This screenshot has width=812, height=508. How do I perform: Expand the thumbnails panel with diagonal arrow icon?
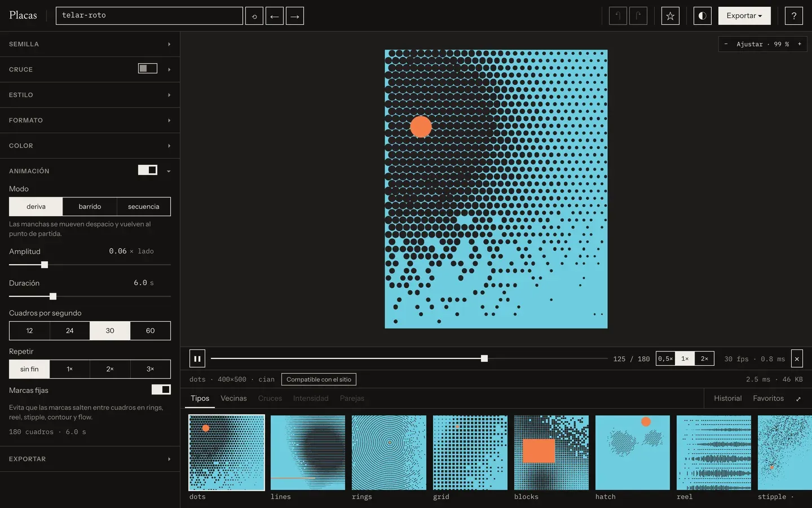click(798, 399)
